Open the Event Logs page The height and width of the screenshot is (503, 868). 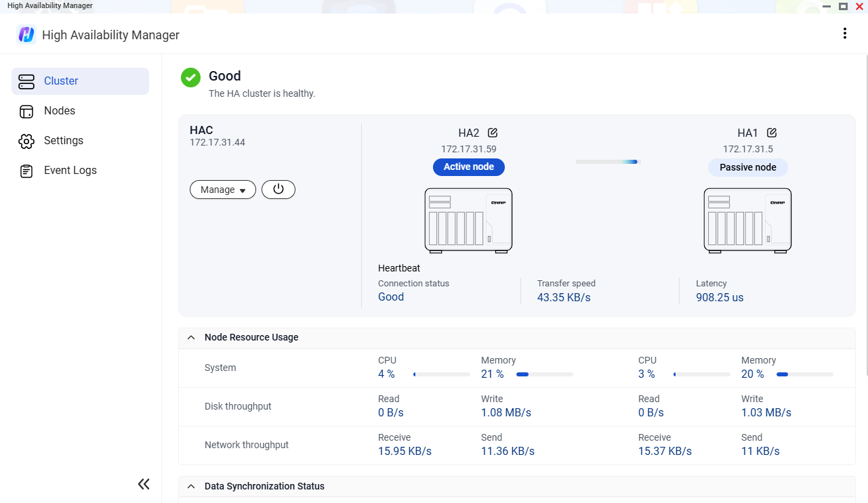coord(80,171)
